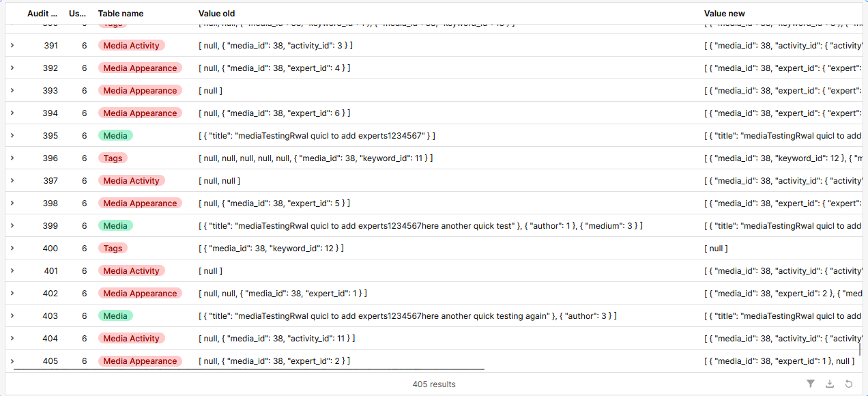Click Media Activity badge in row 397
The height and width of the screenshot is (396, 868).
131,181
